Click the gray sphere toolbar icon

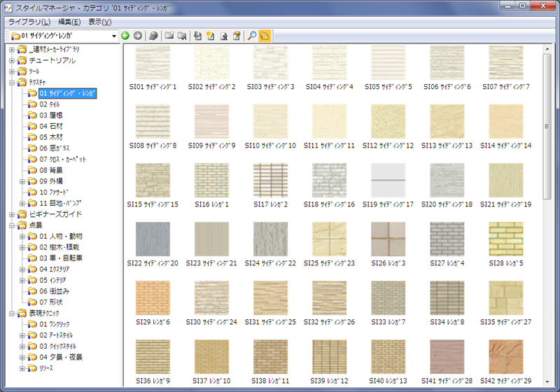pyautogui.click(x=153, y=36)
